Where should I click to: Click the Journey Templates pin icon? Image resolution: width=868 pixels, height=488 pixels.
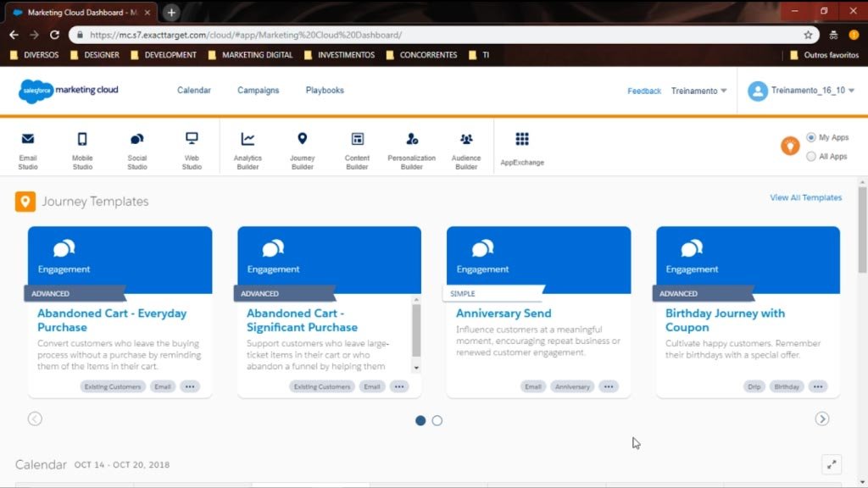click(x=25, y=202)
